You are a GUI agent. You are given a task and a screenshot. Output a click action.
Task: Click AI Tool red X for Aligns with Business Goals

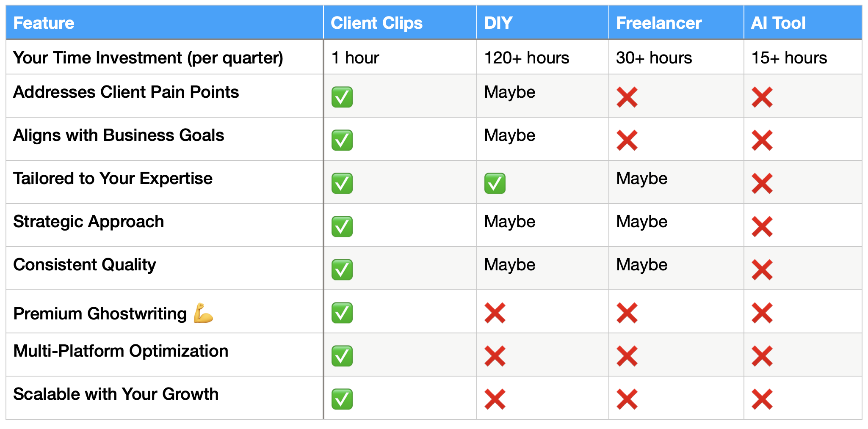[762, 140]
